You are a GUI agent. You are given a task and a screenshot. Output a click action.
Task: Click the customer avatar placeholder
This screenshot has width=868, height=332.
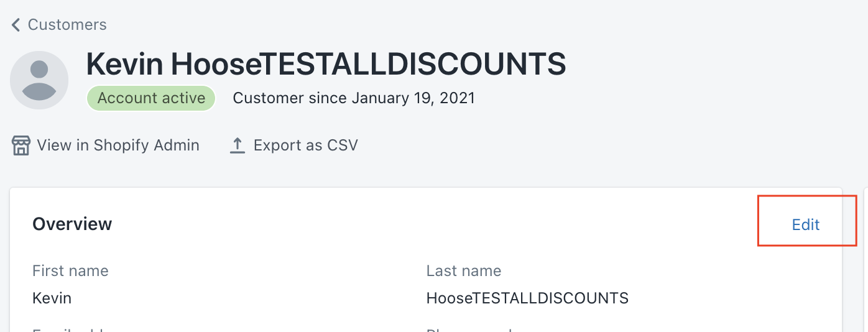pos(39,80)
